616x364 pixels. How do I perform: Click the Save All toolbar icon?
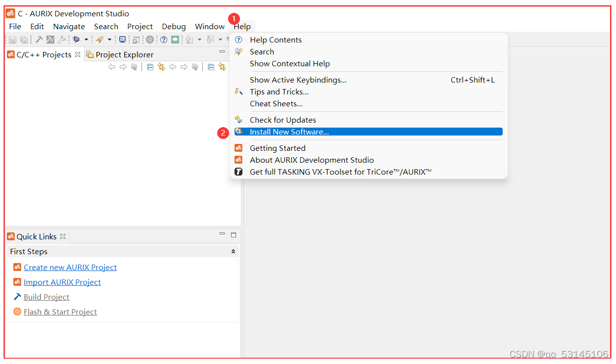(x=24, y=40)
